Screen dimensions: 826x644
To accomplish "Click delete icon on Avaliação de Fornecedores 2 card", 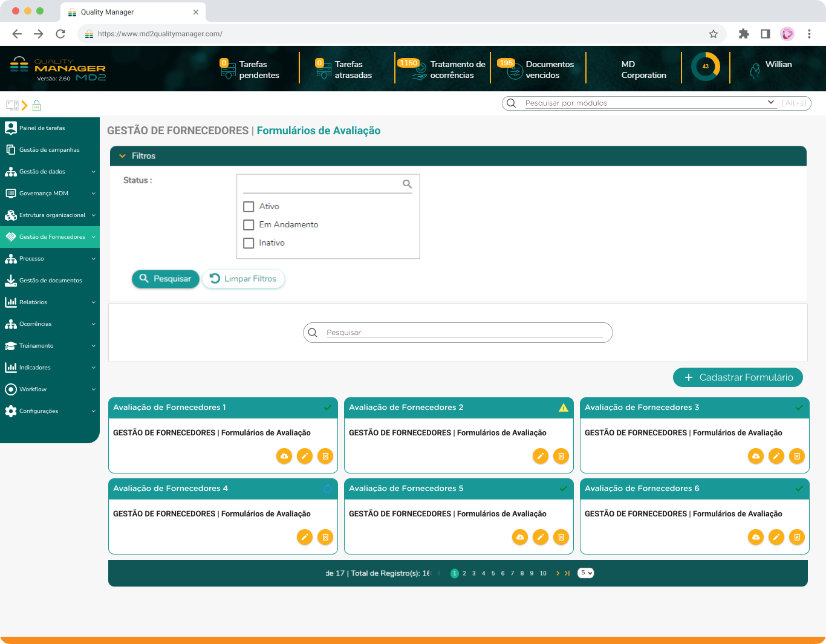I will 561,456.
